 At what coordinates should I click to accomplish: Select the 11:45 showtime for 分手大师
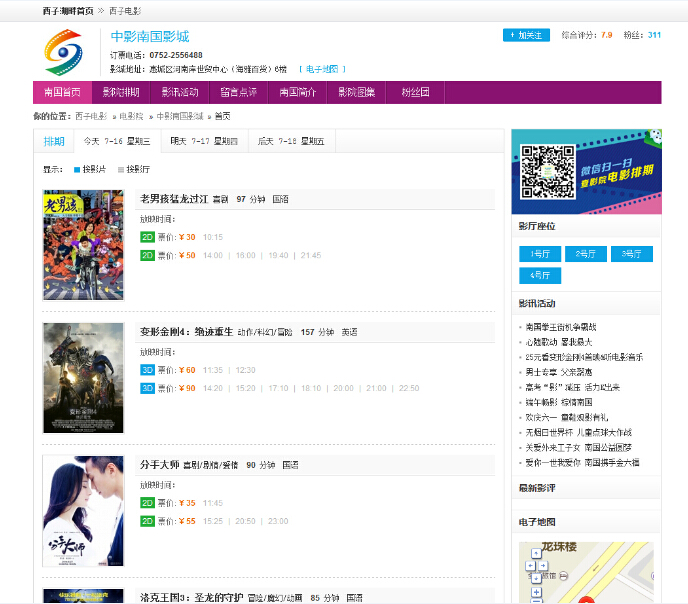213,503
